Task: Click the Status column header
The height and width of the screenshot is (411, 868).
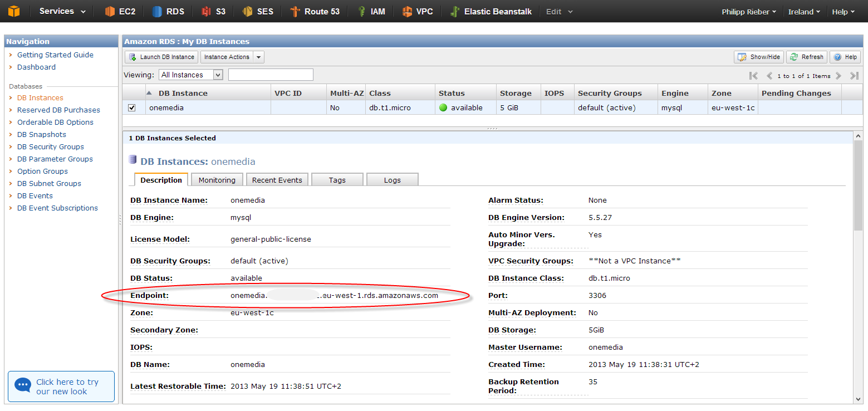Action: pyautogui.click(x=465, y=93)
